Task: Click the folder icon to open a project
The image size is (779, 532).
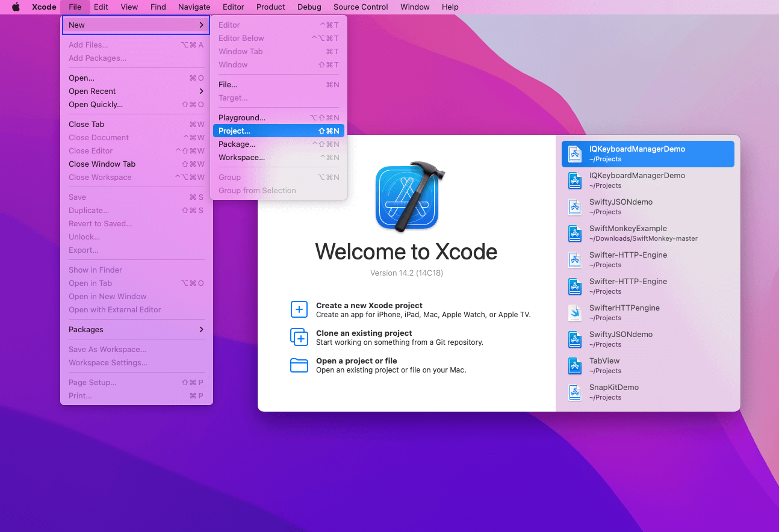Action: coord(299,365)
